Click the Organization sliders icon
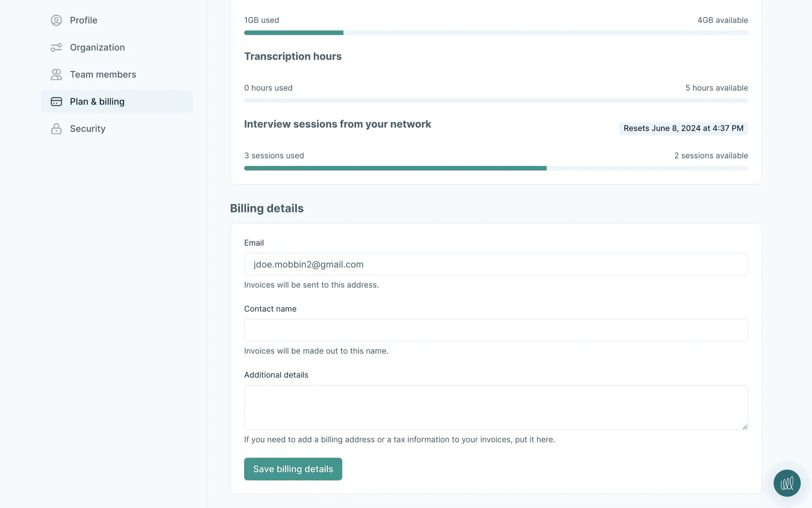Screen dimensions: 812x508 tap(56, 47)
